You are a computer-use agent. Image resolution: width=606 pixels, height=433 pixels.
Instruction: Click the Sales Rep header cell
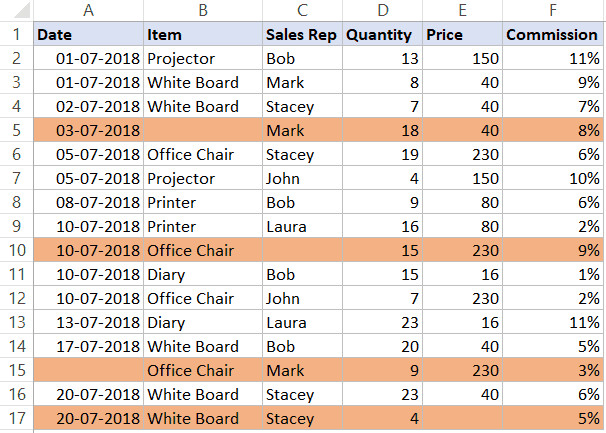[x=302, y=34]
